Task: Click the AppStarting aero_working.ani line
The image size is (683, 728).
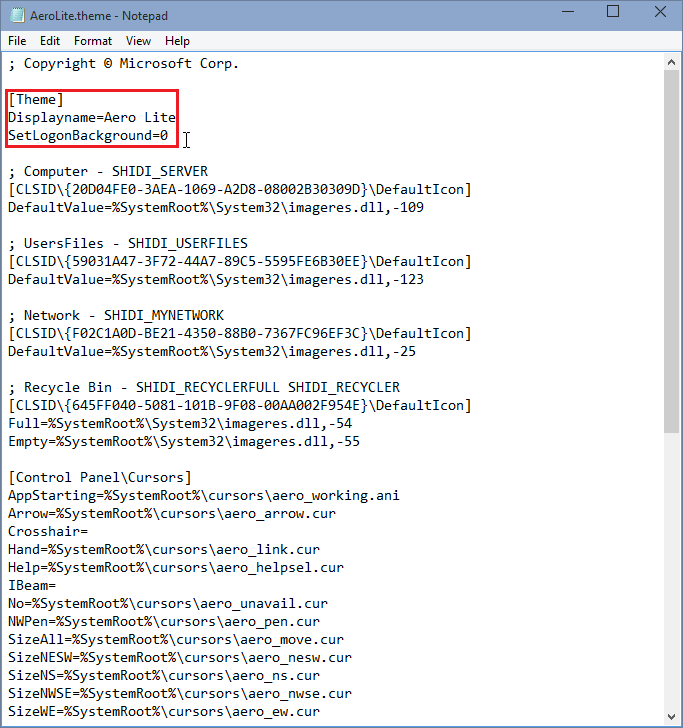Action: [x=204, y=495]
